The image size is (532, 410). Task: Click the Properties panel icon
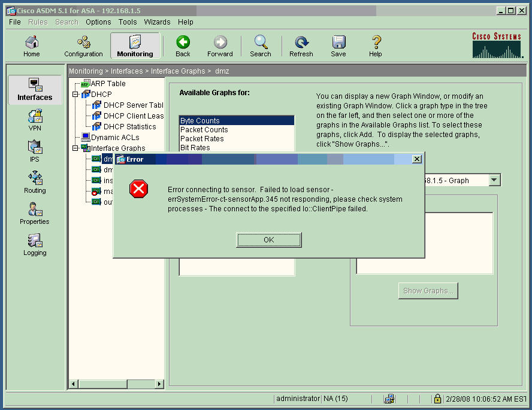(x=34, y=212)
